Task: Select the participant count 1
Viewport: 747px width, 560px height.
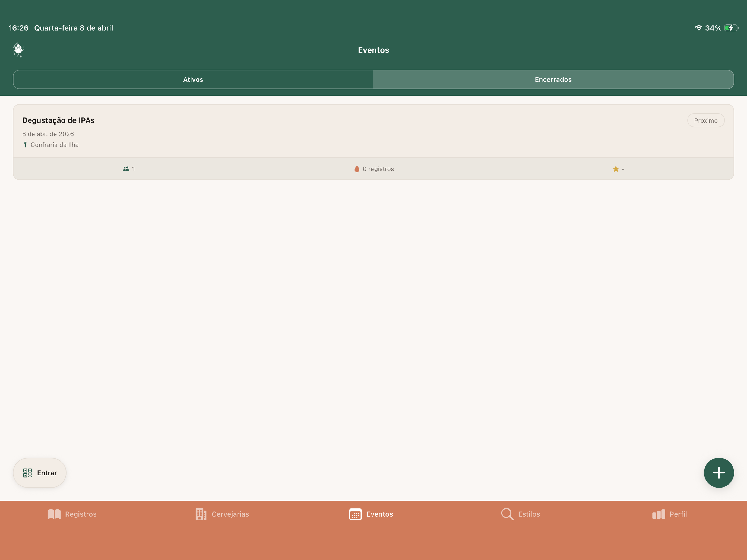Action: 133,169
